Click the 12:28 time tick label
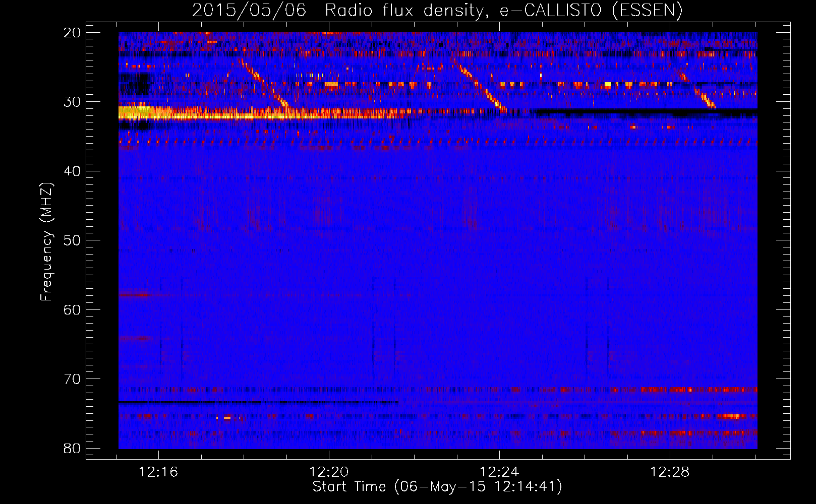Screen dimensions: 816x504 click(670, 472)
